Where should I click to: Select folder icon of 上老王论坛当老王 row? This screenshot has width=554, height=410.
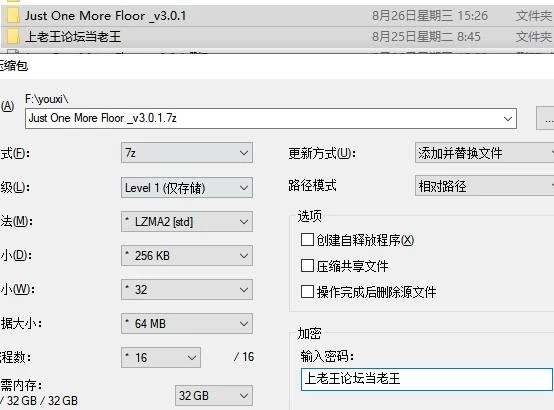point(13,37)
